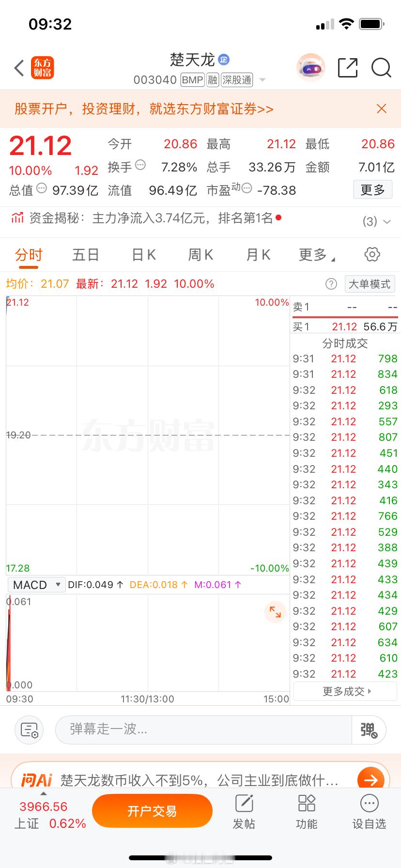Tap the 卖1 order row
Image resolution: width=401 pixels, height=868 pixels.
[x=345, y=307]
